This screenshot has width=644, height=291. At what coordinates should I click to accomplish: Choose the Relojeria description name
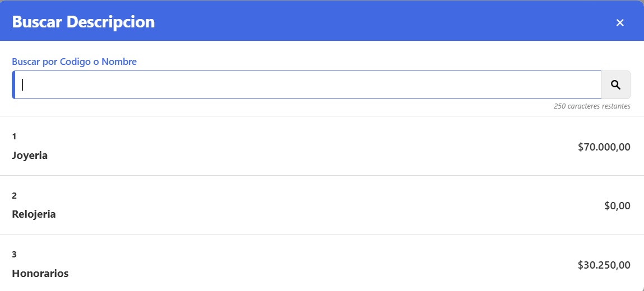click(34, 214)
